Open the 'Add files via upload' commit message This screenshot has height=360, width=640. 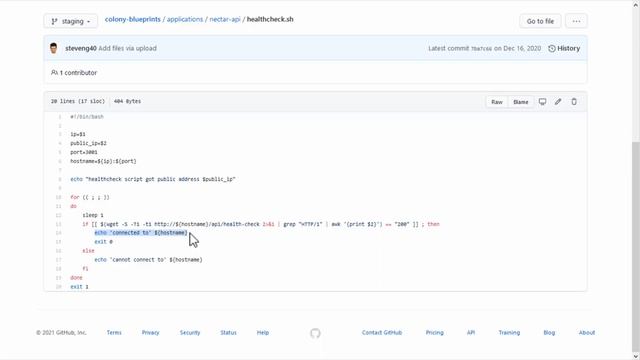[x=127, y=48]
